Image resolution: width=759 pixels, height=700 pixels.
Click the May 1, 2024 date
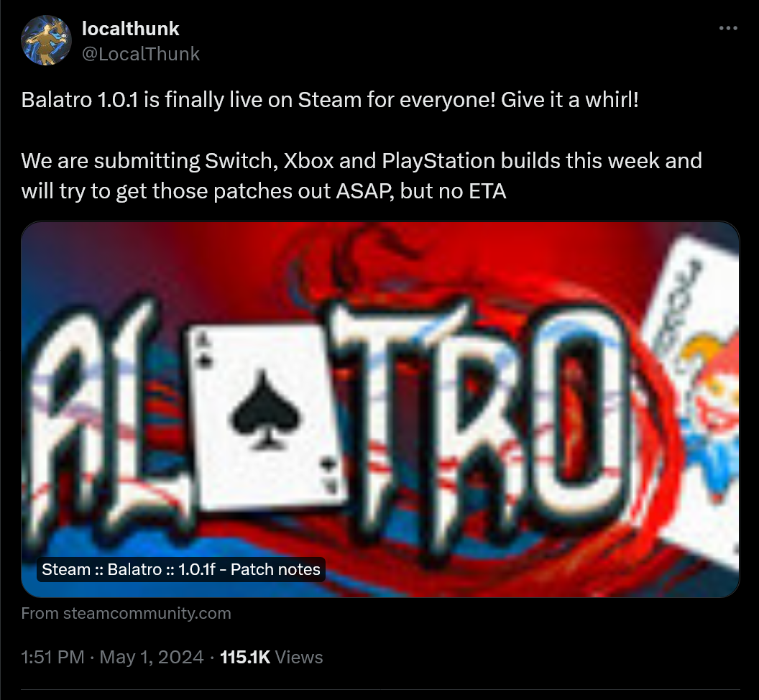pyautogui.click(x=152, y=658)
